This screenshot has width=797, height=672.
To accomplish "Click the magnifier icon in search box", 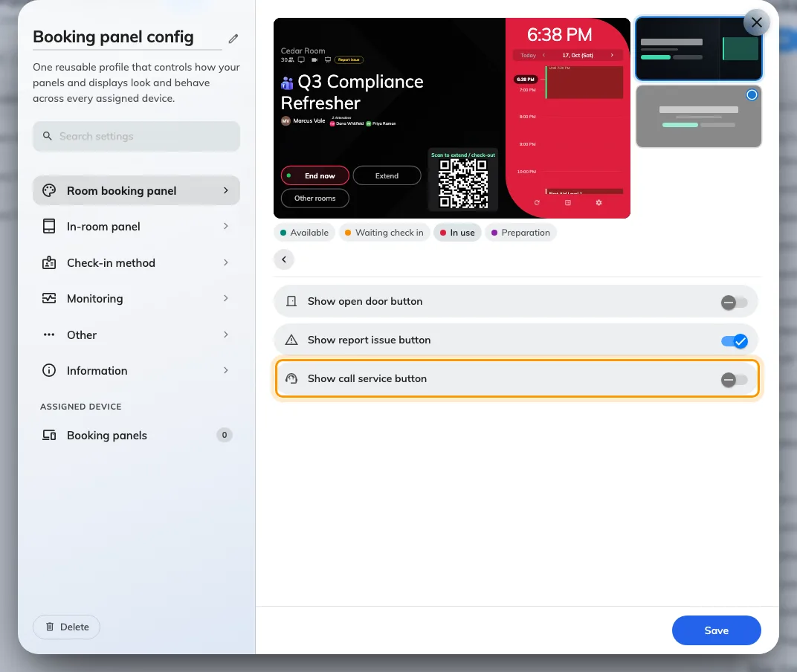I will [x=48, y=136].
